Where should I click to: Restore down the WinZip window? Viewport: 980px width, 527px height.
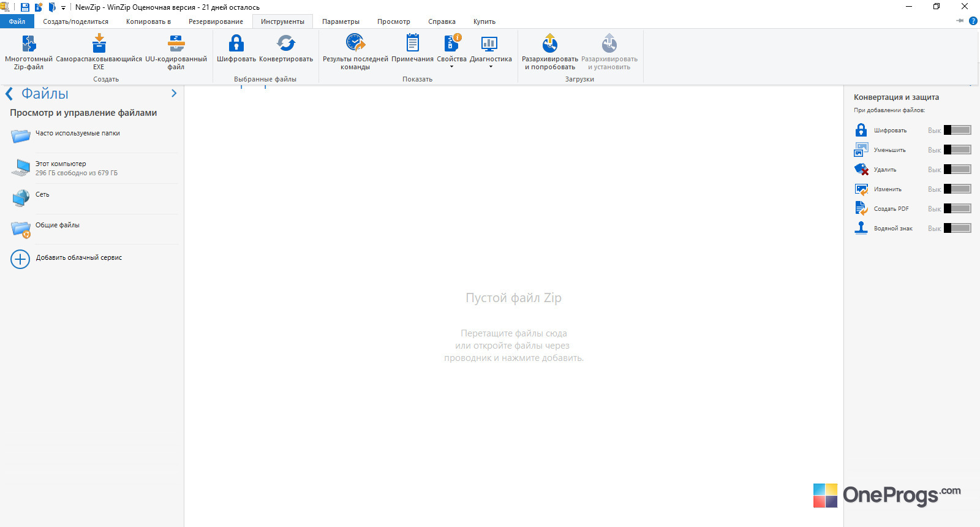coord(937,7)
